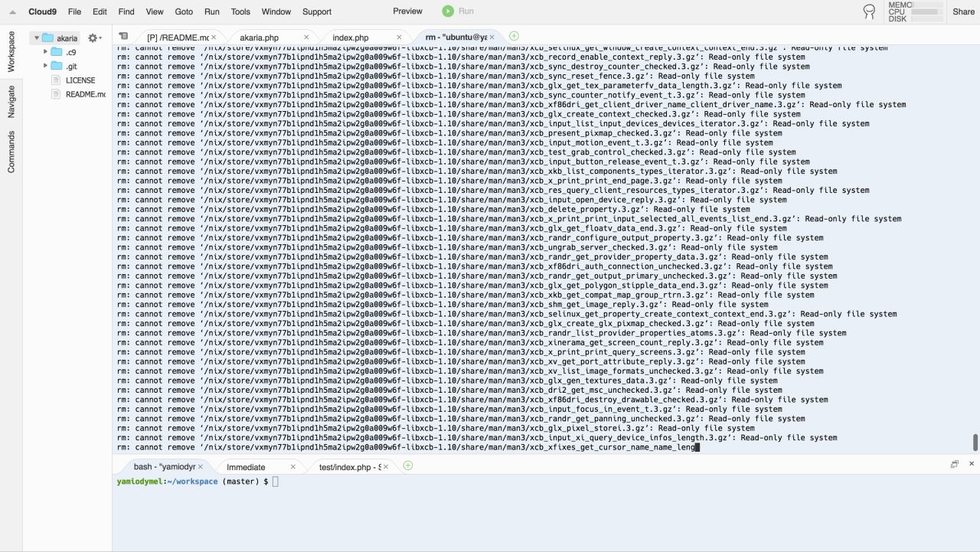Screen dimensions: 980x552
Task: Toggle the Navigate side panel
Action: 11,101
